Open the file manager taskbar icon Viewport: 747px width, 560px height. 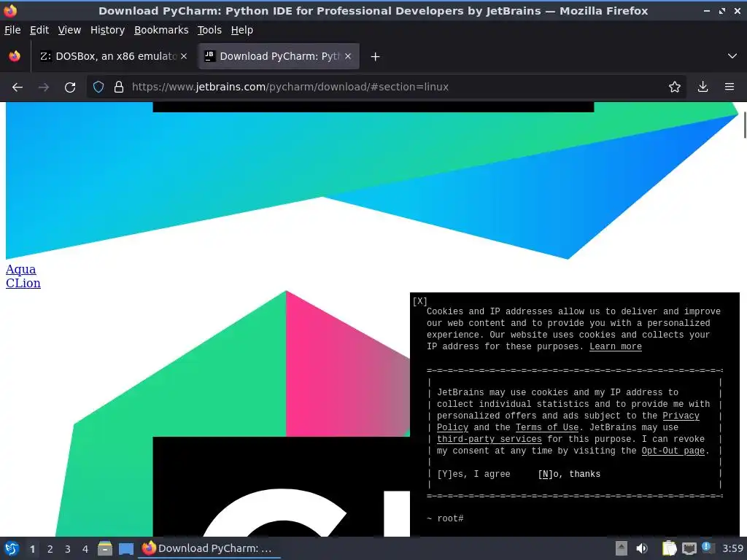(105, 548)
